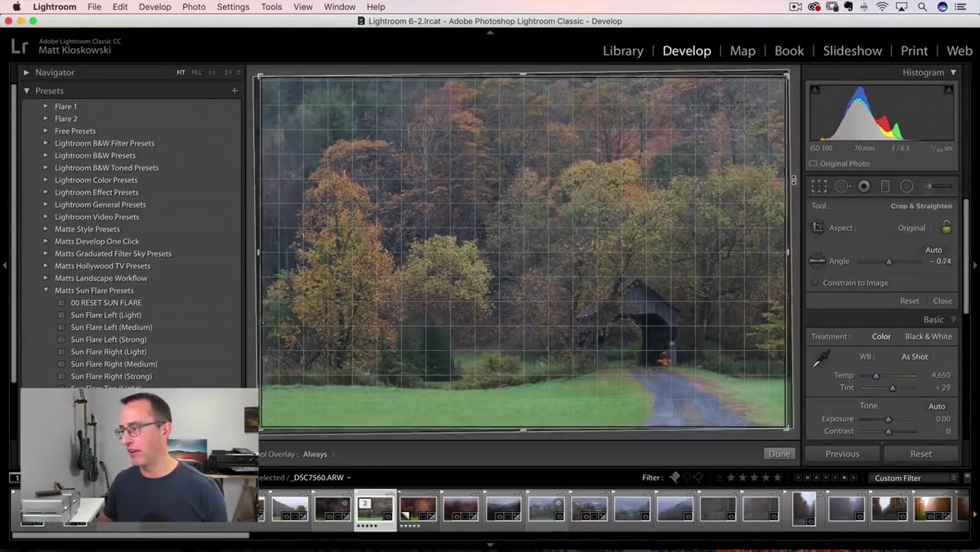This screenshot has height=552, width=980.
Task: Pick the Crop Frame tool beside Aspect
Action: pos(817,228)
